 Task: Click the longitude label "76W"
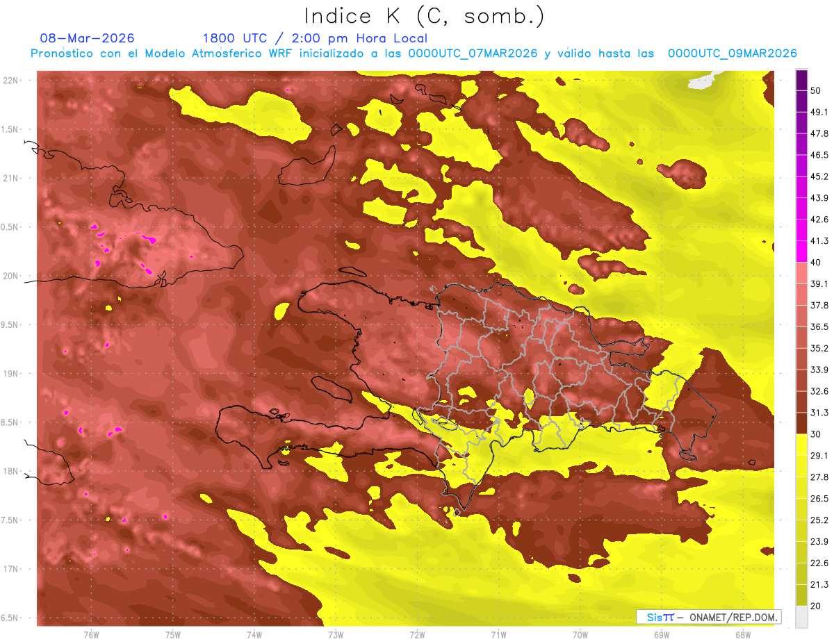click(91, 634)
